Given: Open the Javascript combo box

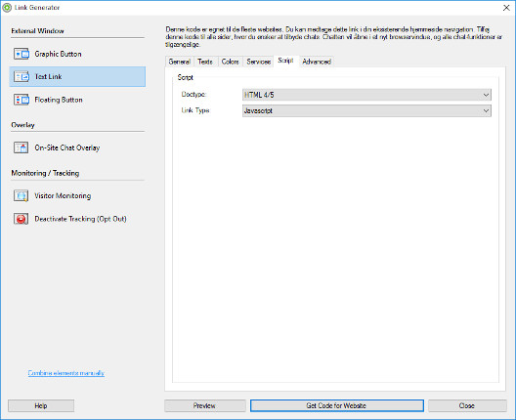Looking at the screenshot, I should point(366,110).
